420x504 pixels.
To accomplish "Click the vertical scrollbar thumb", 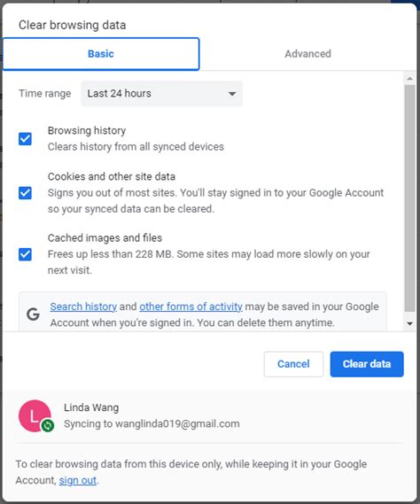I will (x=409, y=198).
